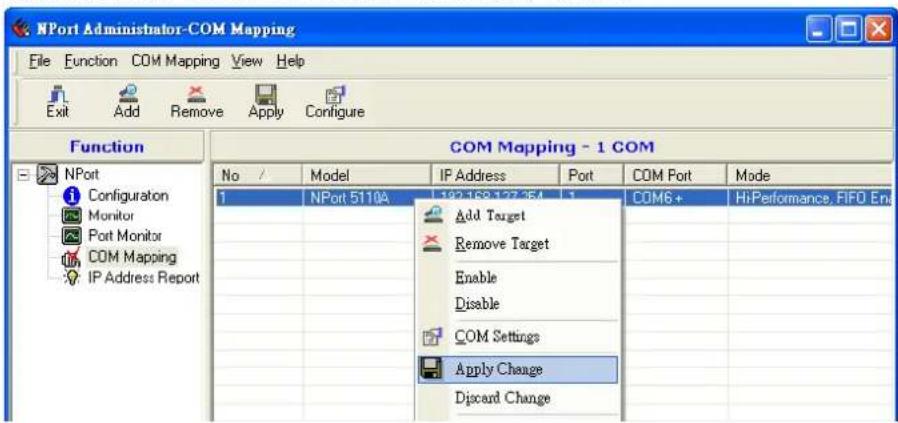The height and width of the screenshot is (423, 898).
Task: Open the Function menu
Action: [90, 61]
